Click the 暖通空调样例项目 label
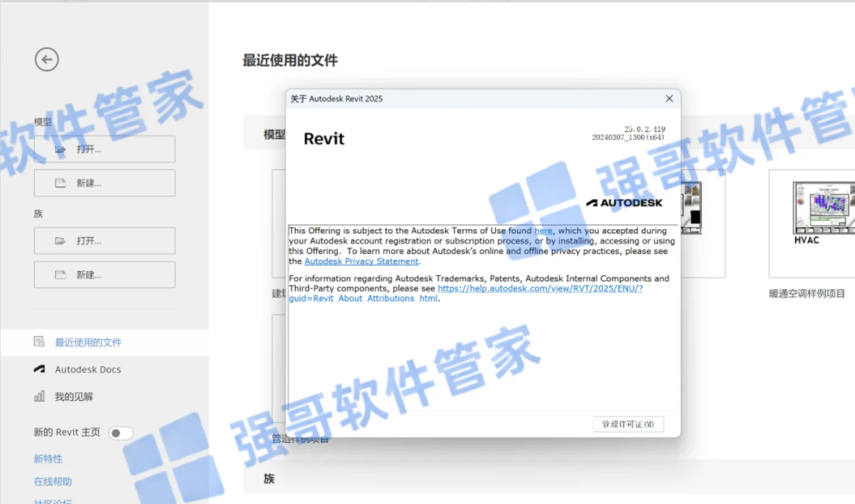855x504 pixels. 807,294
